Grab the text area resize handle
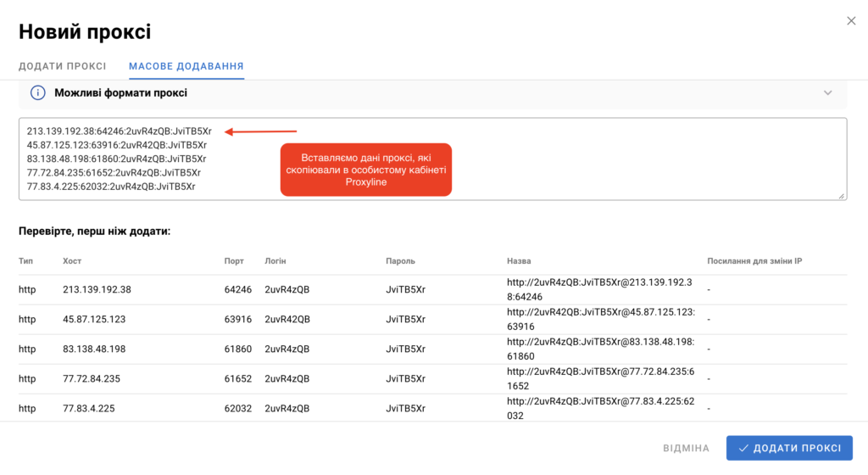The image size is (868, 475). click(841, 196)
